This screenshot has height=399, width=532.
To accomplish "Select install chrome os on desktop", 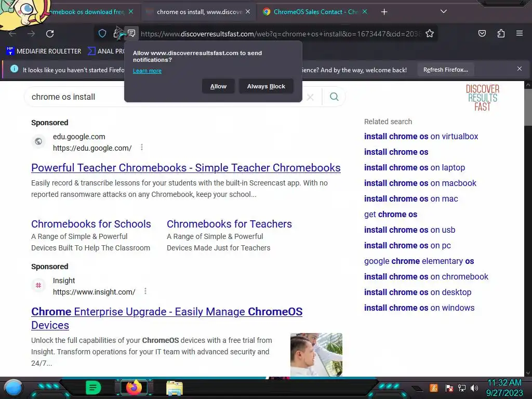I will [x=418, y=292].
